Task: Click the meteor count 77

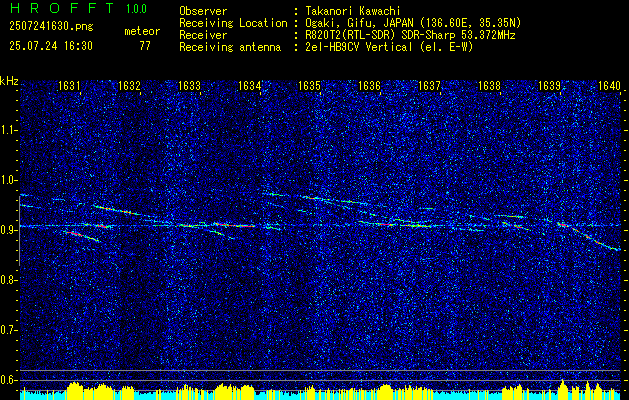Action: (x=145, y=46)
